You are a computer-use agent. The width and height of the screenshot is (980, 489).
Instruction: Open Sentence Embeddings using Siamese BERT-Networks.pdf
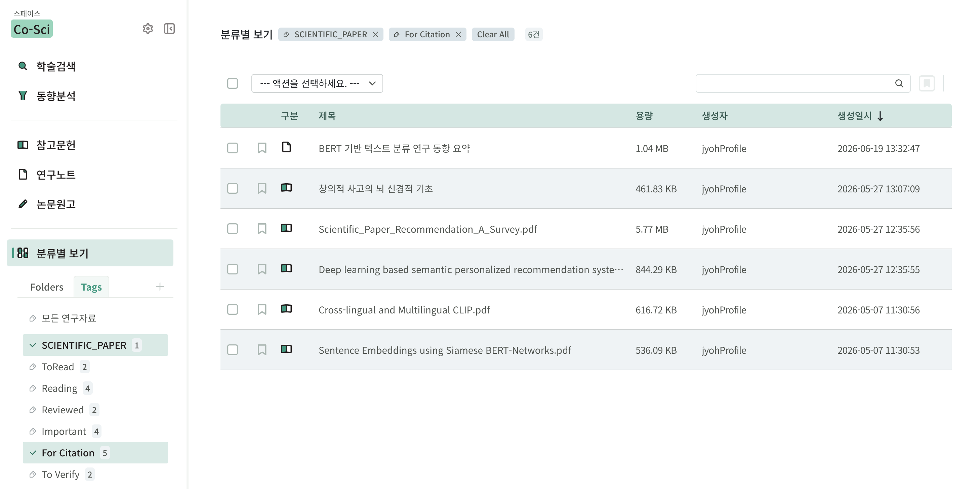445,350
